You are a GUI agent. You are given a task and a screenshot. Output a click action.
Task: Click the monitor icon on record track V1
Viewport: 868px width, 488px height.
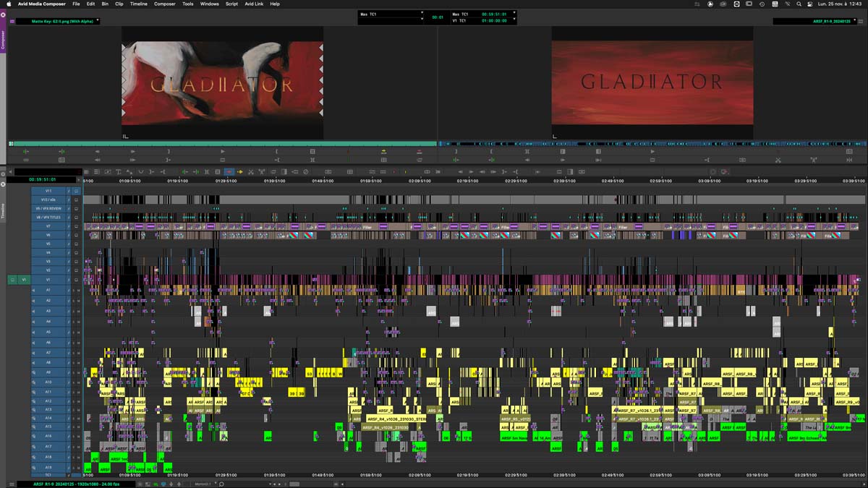click(x=76, y=279)
